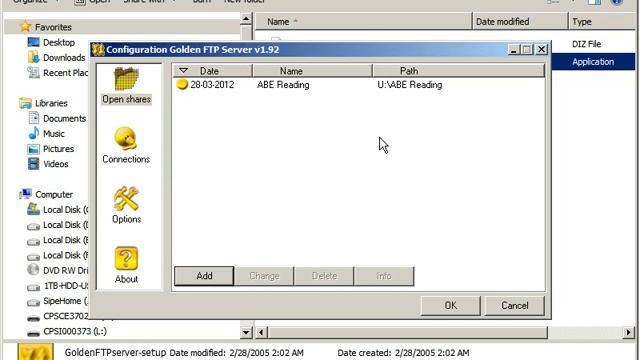
Task: Select Computer in Explorer navigation tree
Action: pos(54,194)
